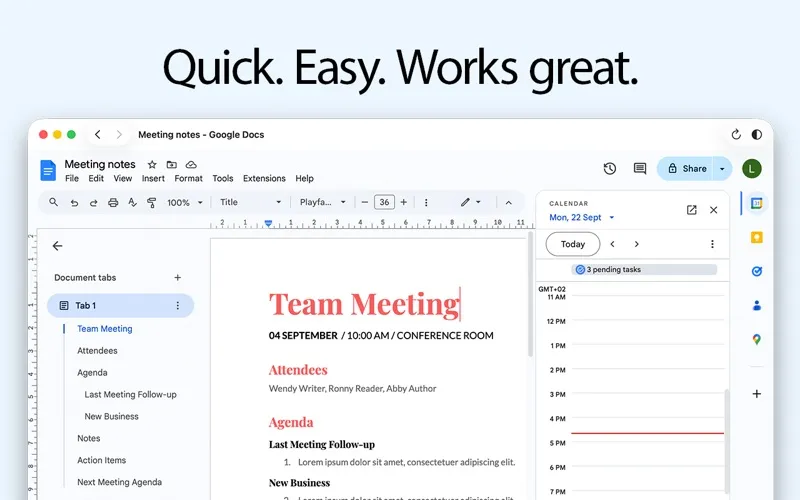Open the comments icon

coord(640,168)
